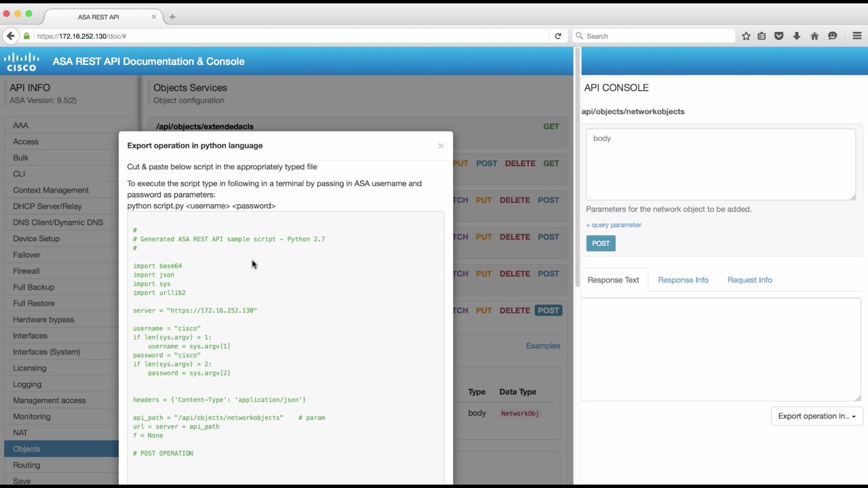Screen dimensions: 868x488
Task: Go back with the browser back arrow
Action: coord(10,36)
